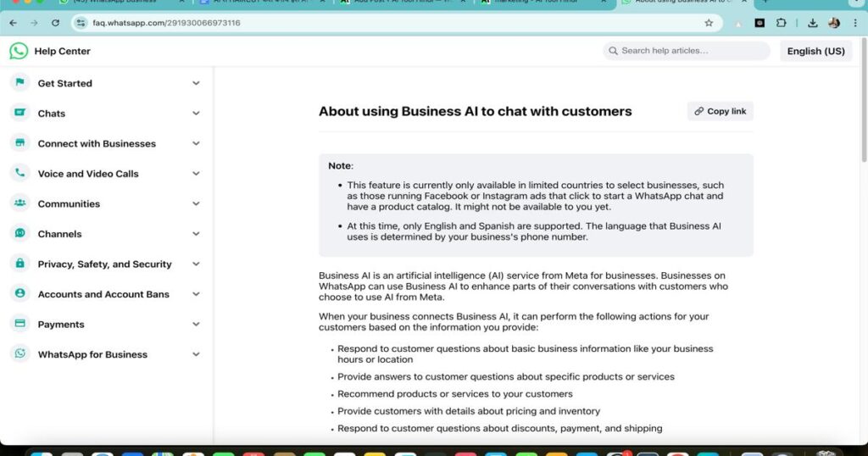The height and width of the screenshot is (456, 868).
Task: Click the Communities people icon
Action: (x=20, y=203)
